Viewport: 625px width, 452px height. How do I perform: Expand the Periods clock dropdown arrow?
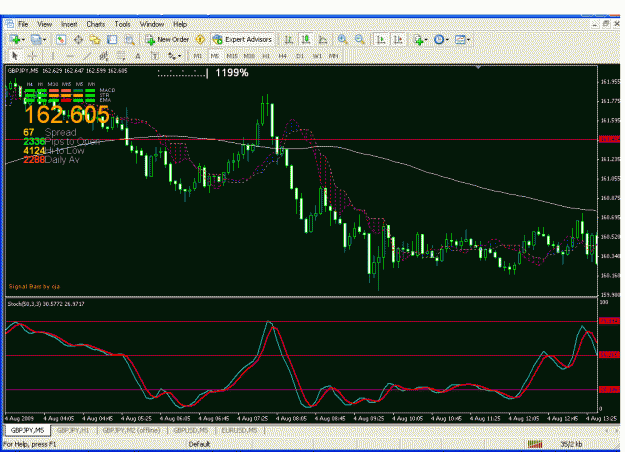[x=447, y=39]
